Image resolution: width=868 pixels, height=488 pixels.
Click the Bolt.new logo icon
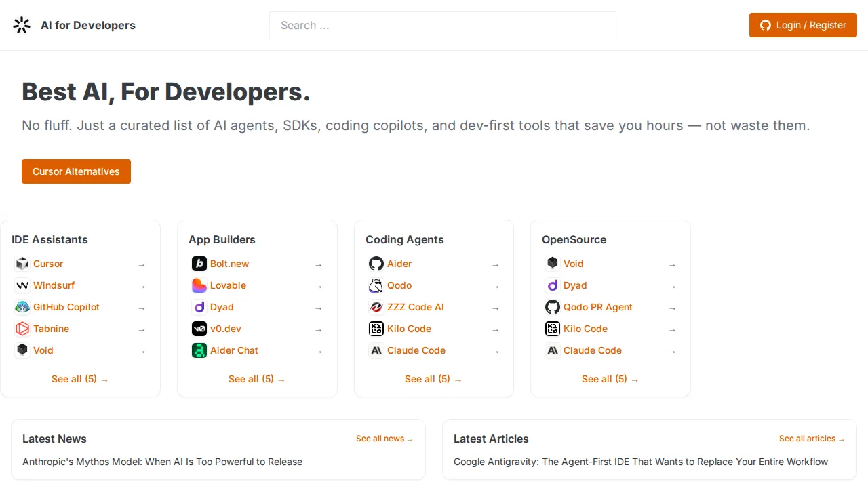(x=199, y=264)
